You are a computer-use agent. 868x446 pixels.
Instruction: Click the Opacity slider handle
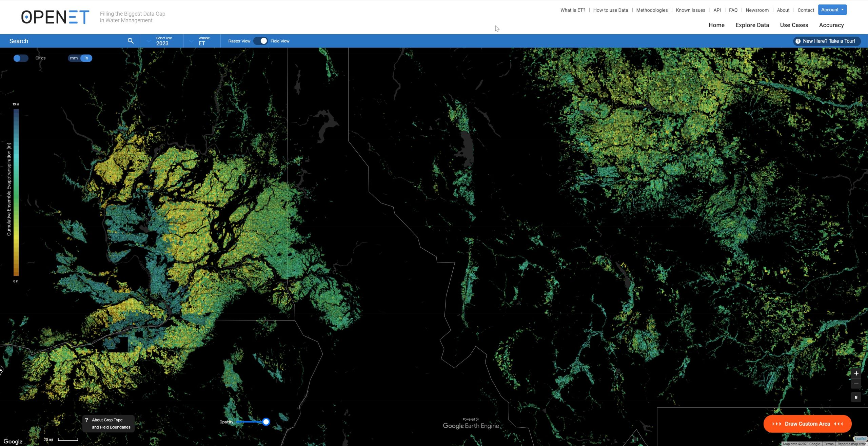tap(266, 422)
